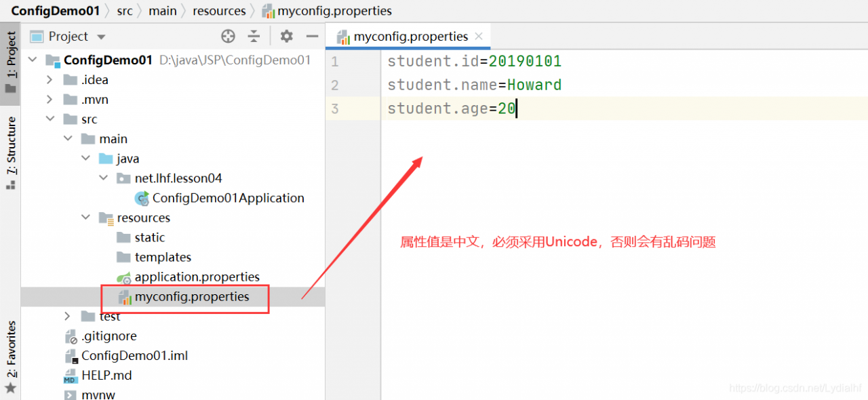Click line number 1 in editor gutter
Image resolution: width=868 pixels, height=400 pixels.
point(334,62)
